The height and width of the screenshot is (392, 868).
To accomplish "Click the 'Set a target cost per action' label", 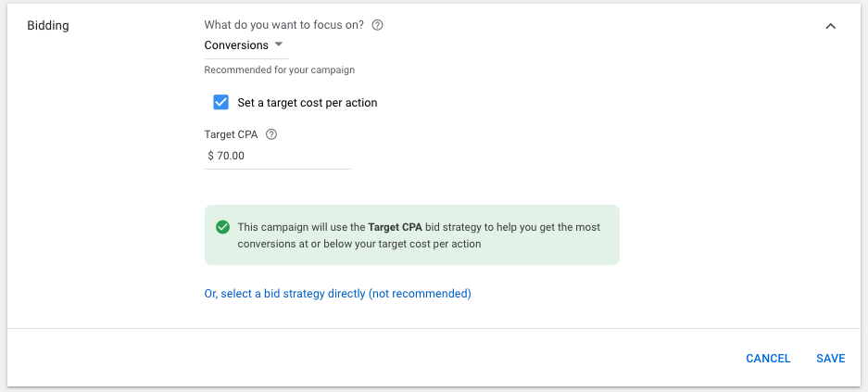I will 308,103.
